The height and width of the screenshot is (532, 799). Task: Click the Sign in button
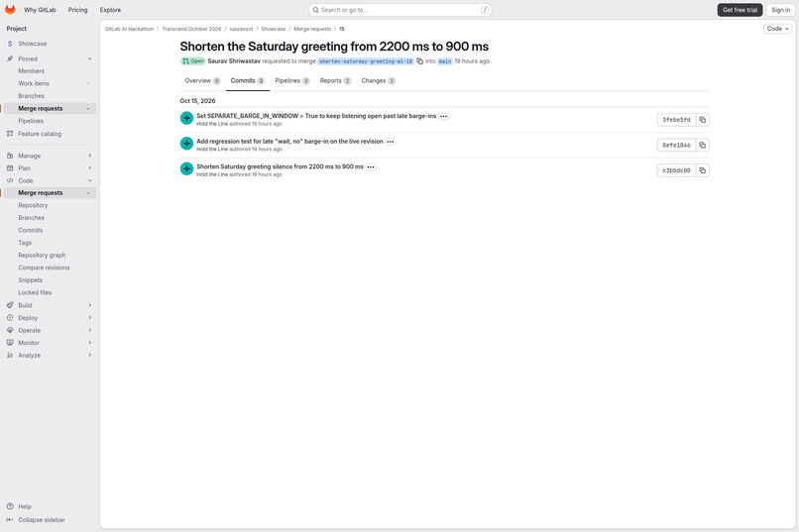pyautogui.click(x=780, y=10)
